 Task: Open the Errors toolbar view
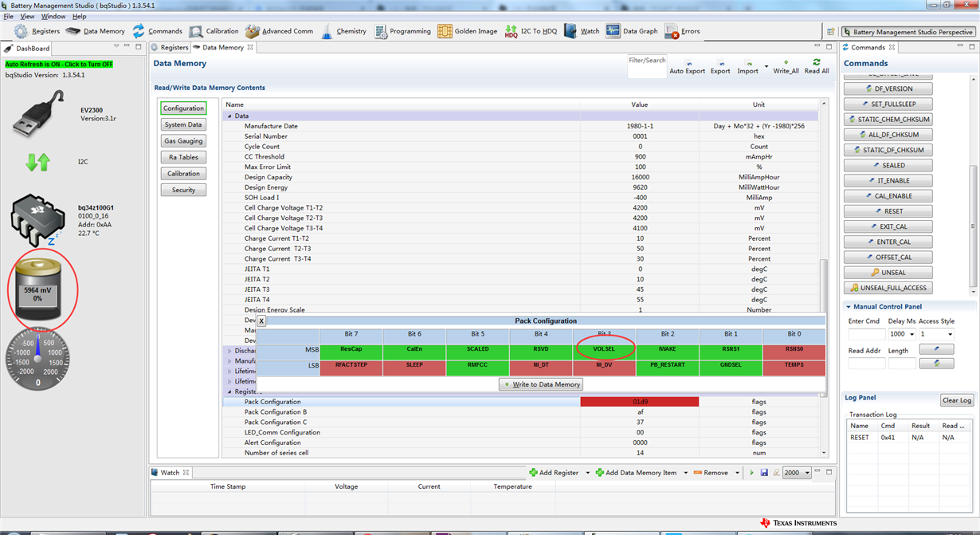pyautogui.click(x=683, y=31)
